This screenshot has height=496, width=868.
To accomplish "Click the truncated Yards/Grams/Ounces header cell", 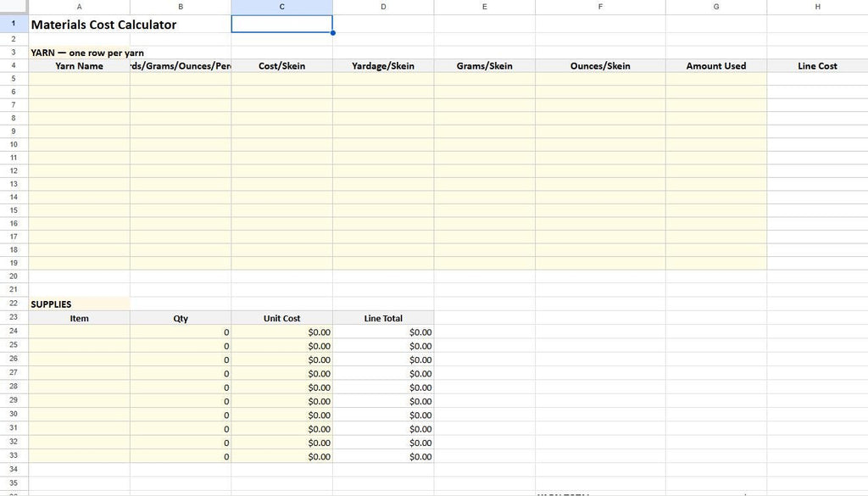I will click(x=181, y=66).
